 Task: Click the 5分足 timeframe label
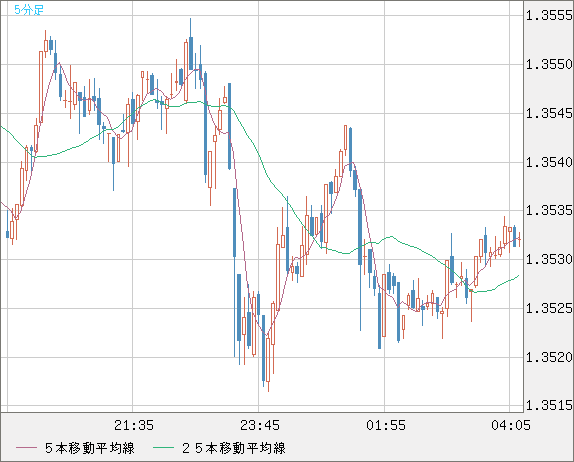pos(29,10)
